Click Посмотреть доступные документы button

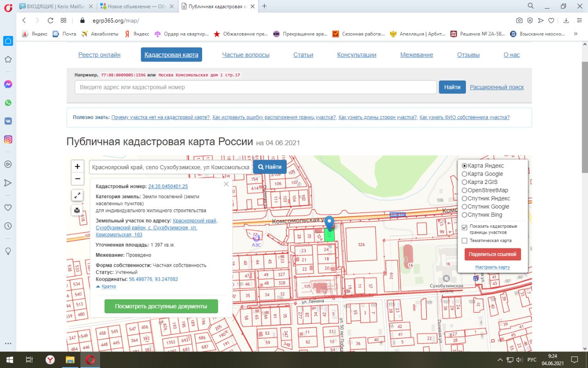pyautogui.click(x=161, y=306)
